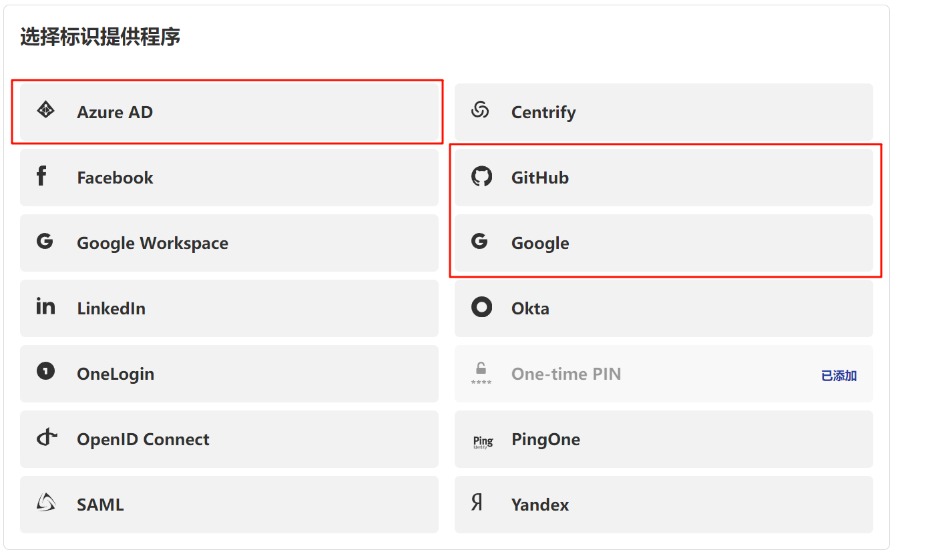Choose the PingOne provider name
This screenshot has height=560, width=926.
[x=545, y=439]
